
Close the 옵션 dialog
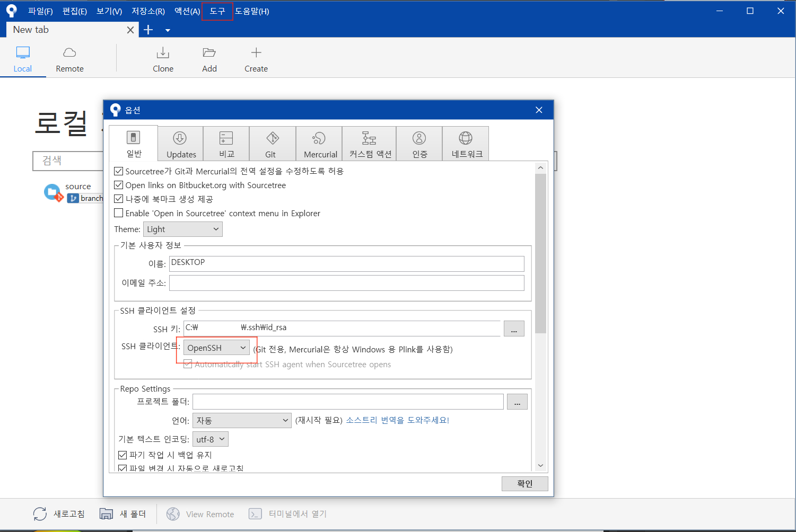tap(539, 110)
